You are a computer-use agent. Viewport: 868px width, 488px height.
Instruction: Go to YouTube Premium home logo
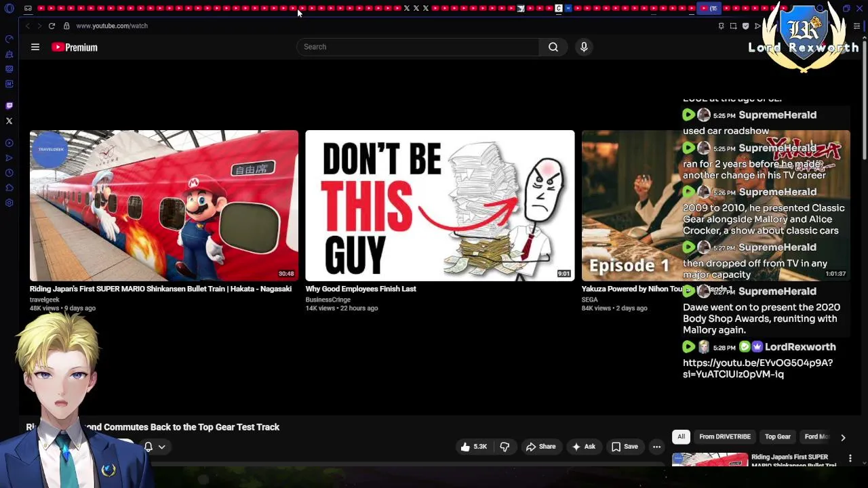[x=75, y=47]
